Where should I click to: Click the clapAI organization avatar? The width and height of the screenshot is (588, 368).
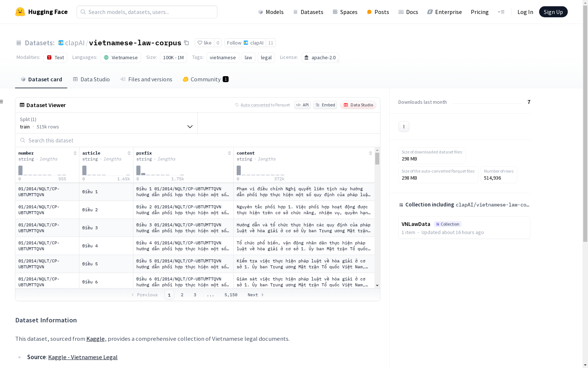(61, 43)
